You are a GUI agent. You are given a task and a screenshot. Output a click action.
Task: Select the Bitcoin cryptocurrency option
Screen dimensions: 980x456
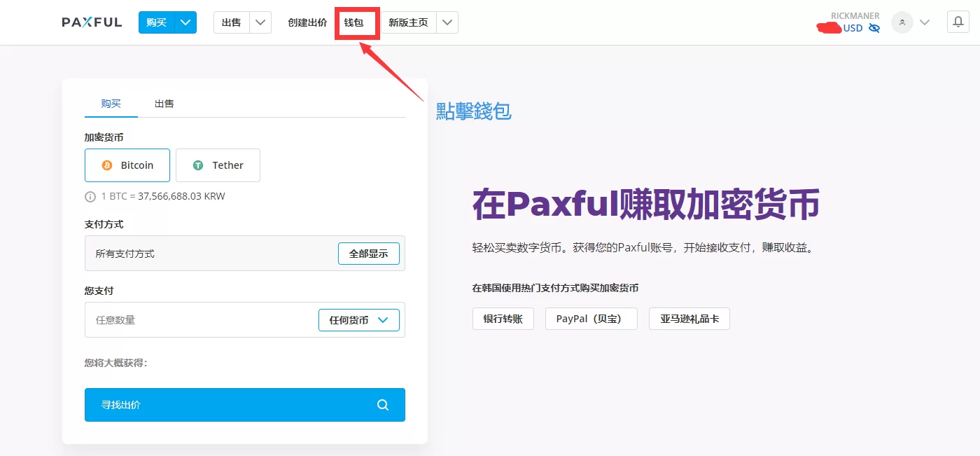(x=127, y=165)
